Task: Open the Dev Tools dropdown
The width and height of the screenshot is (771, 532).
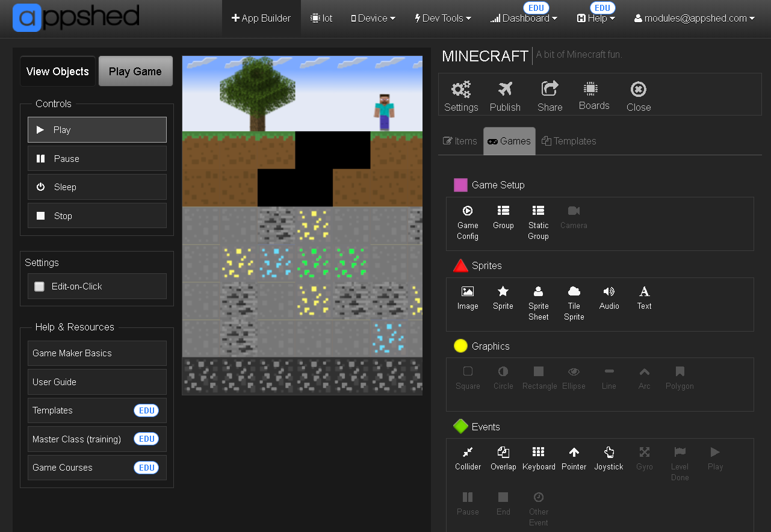Action: pos(443,18)
